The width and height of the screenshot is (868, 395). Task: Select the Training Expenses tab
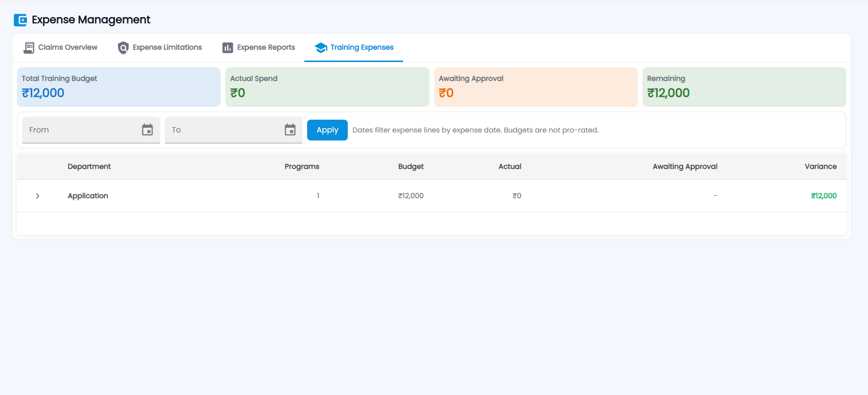point(353,48)
